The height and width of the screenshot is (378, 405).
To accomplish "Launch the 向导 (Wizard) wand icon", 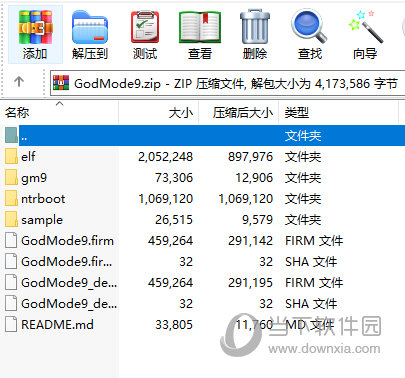I will pyautogui.click(x=365, y=27).
